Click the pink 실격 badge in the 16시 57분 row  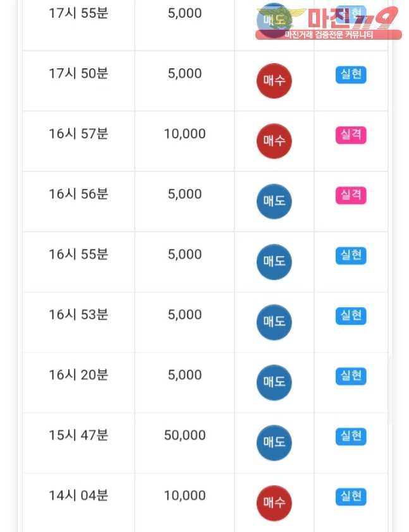351,135
